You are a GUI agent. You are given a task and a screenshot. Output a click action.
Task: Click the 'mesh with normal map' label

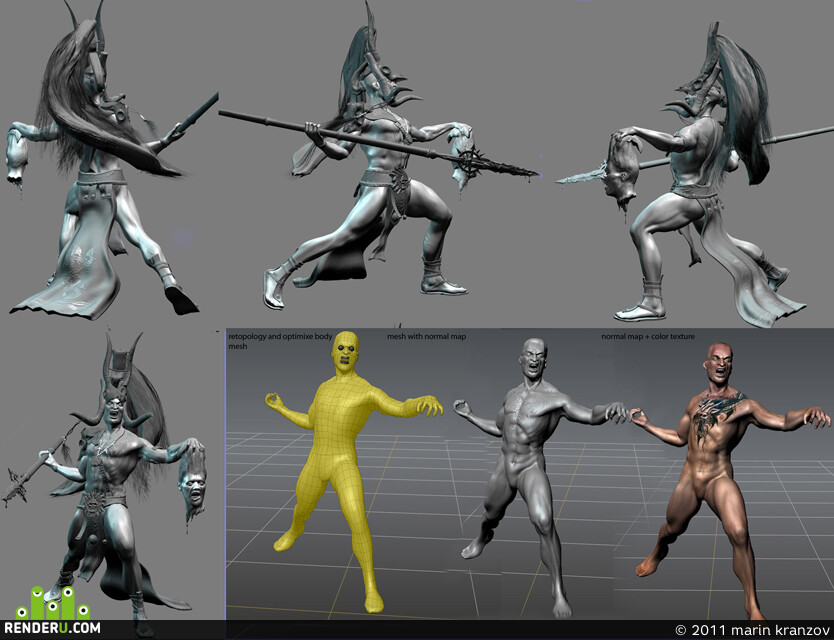pyautogui.click(x=427, y=336)
